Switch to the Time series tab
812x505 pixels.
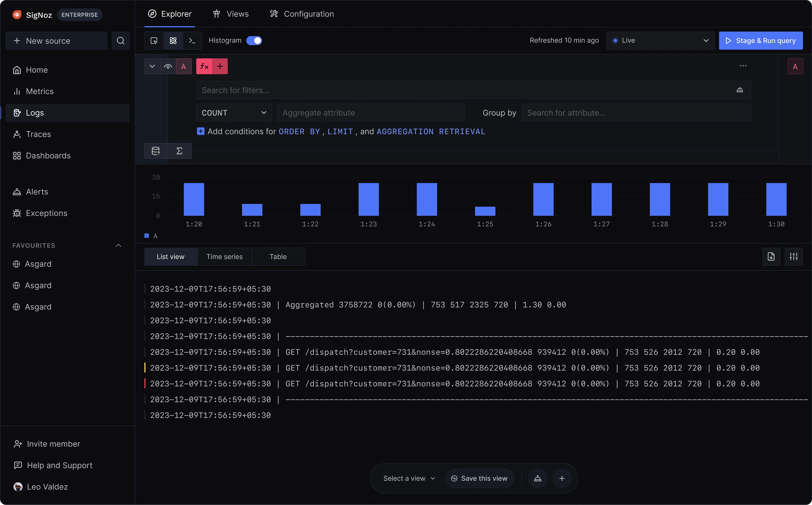[224, 257]
